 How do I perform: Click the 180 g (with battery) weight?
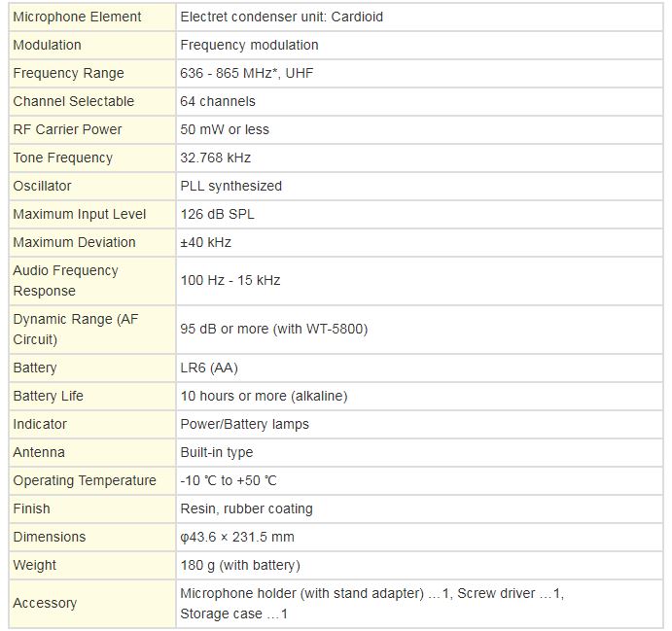240,566
